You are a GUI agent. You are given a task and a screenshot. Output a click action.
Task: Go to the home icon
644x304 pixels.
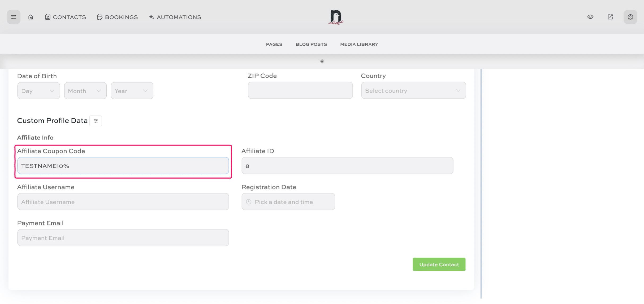click(31, 17)
